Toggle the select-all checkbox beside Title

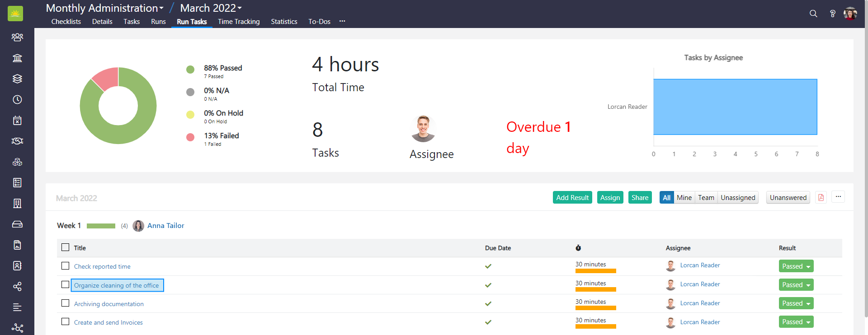pyautogui.click(x=66, y=247)
